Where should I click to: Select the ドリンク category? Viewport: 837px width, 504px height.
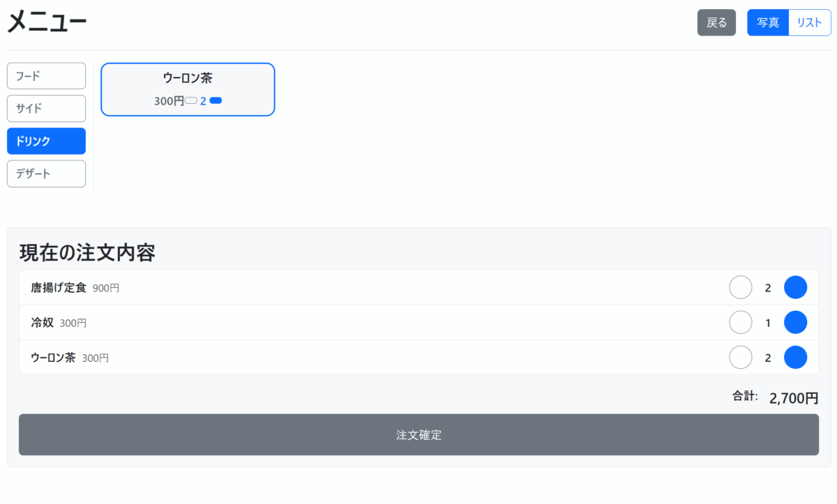click(46, 141)
